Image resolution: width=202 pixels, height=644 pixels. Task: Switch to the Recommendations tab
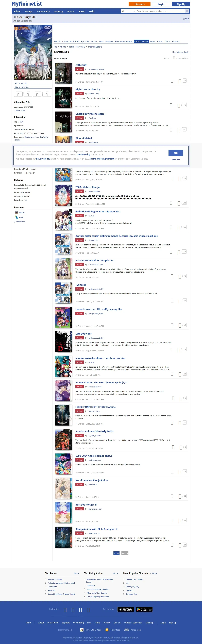point(124,41)
